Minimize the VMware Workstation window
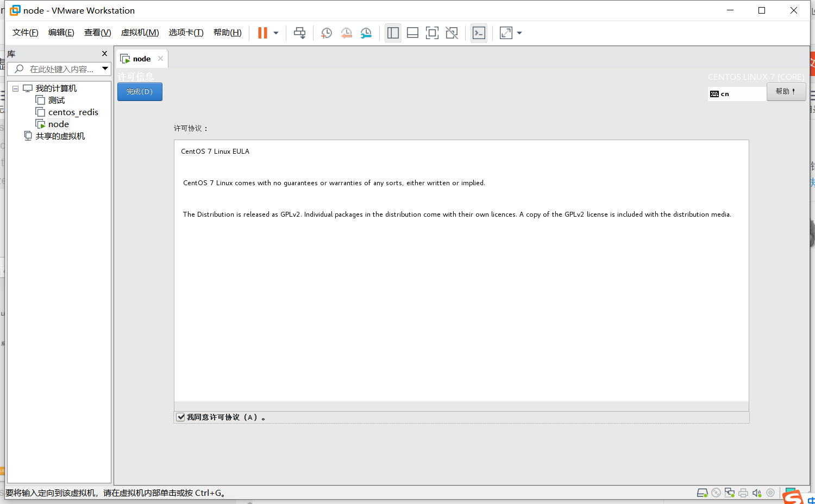The width and height of the screenshot is (815, 504). [730, 10]
